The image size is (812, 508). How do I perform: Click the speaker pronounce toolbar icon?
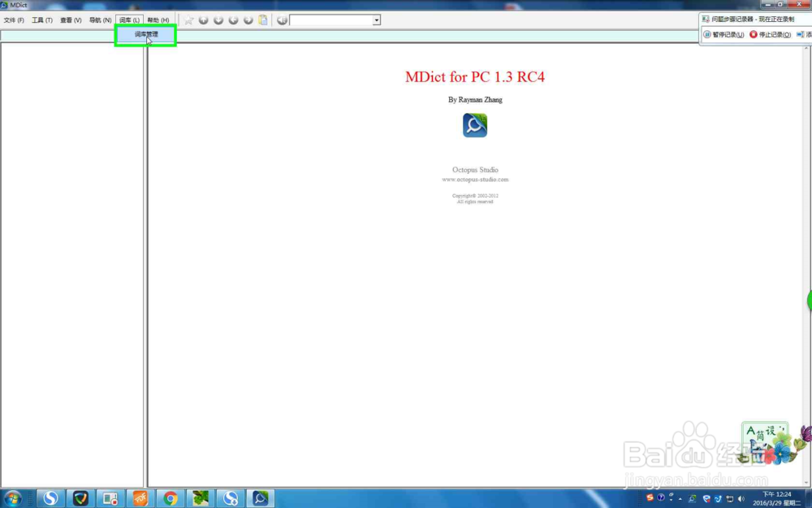click(282, 20)
